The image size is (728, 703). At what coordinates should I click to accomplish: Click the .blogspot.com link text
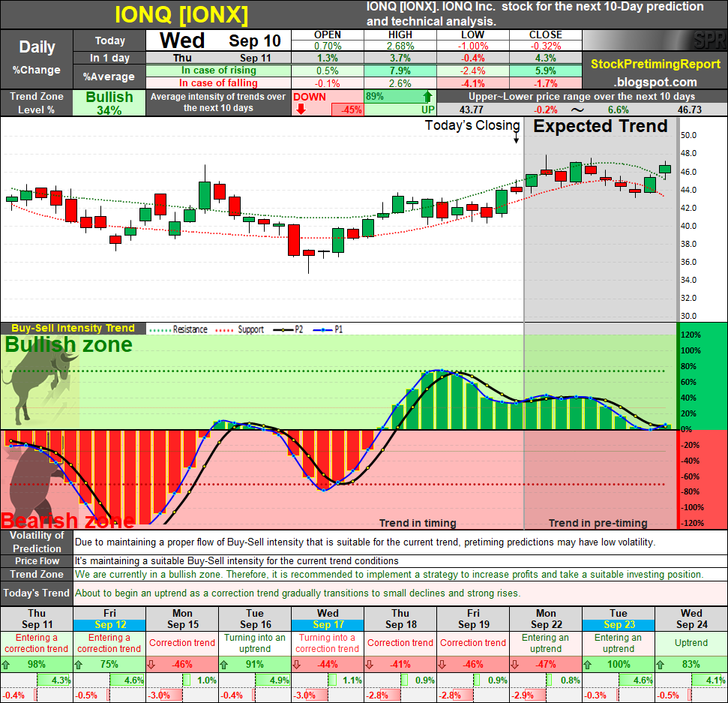point(655,83)
